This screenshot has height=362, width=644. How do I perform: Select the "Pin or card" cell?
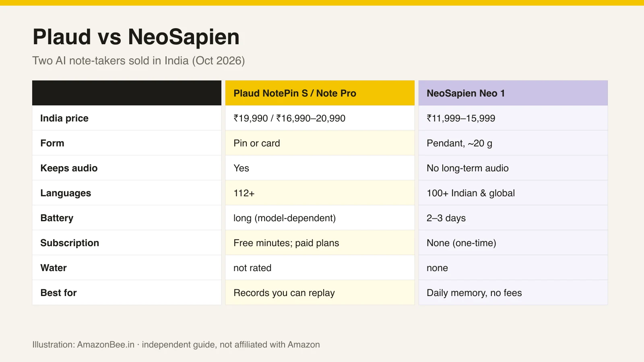320,143
